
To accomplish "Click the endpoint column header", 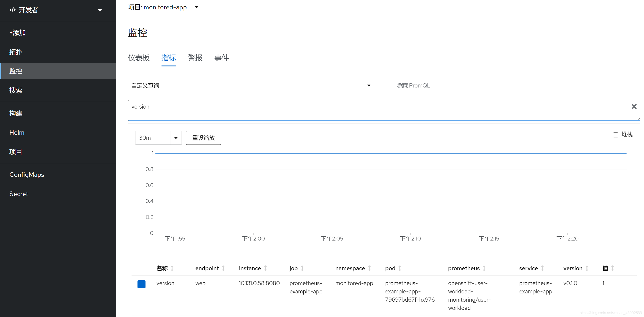I will coord(207,268).
